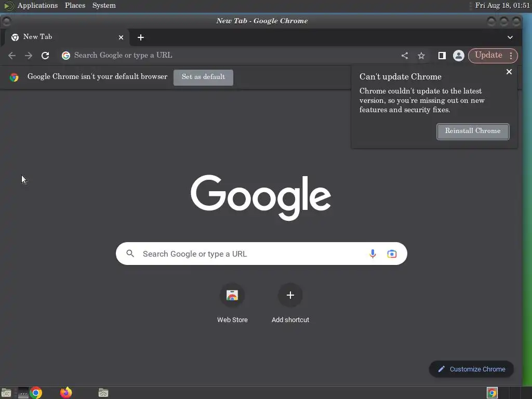532x399 pixels.
Task: Bookmark this tab with the star icon
Action: pyautogui.click(x=421, y=55)
